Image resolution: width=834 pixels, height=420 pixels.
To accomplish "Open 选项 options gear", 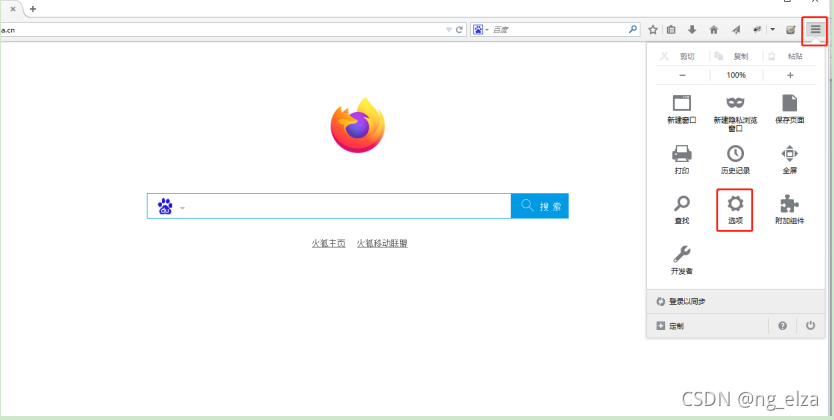I will click(x=735, y=210).
